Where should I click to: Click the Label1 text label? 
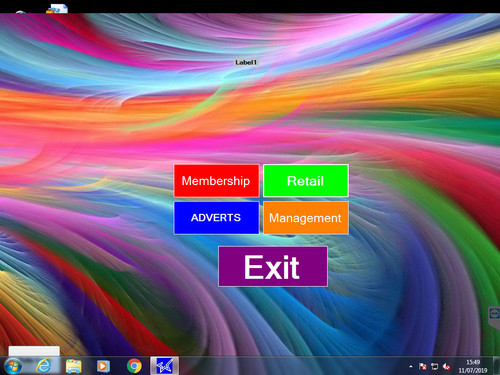tap(246, 62)
